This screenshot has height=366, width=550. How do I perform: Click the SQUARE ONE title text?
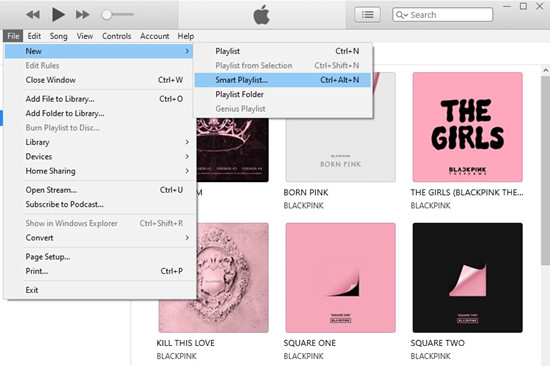click(x=309, y=343)
